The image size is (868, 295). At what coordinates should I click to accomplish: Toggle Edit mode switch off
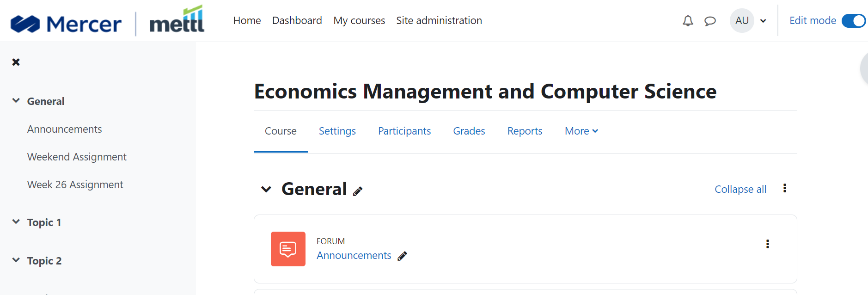tap(853, 21)
